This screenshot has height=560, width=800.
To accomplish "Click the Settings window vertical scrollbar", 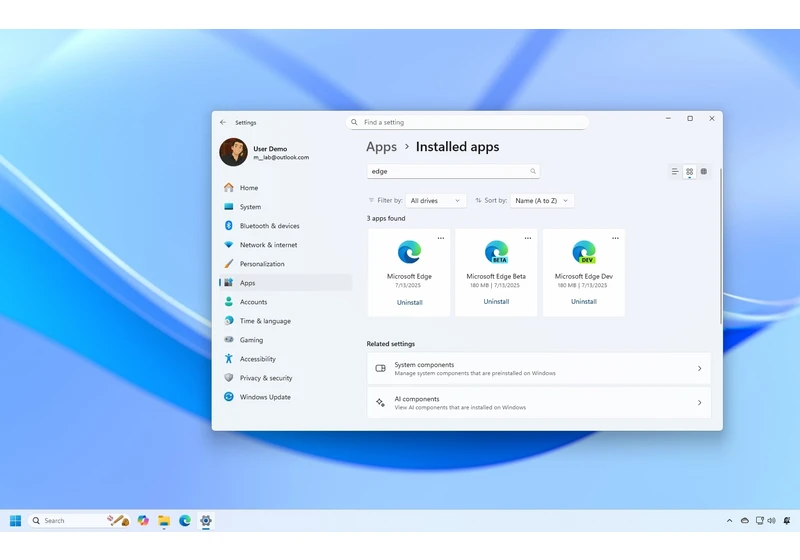I will (720, 246).
